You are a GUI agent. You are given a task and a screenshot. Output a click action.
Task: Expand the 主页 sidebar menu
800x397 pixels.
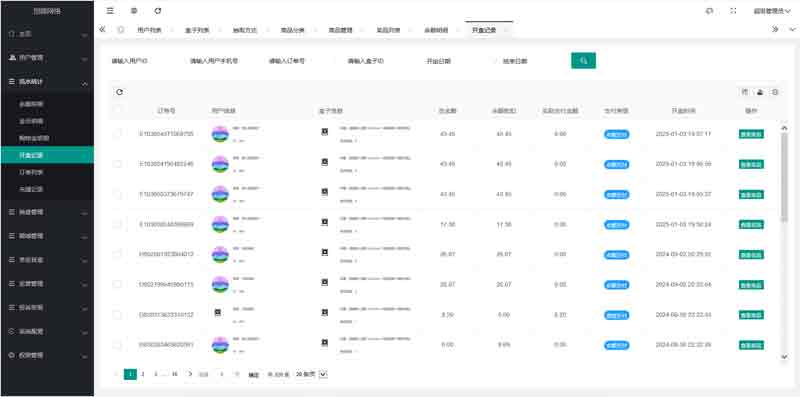pos(47,34)
